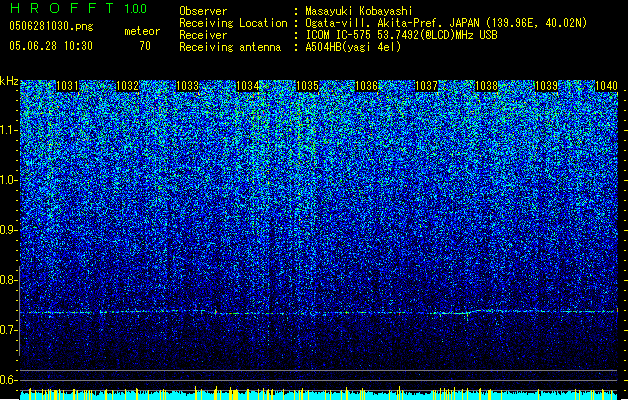Select time marker 1036
629x400 pixels.
[x=367, y=86]
